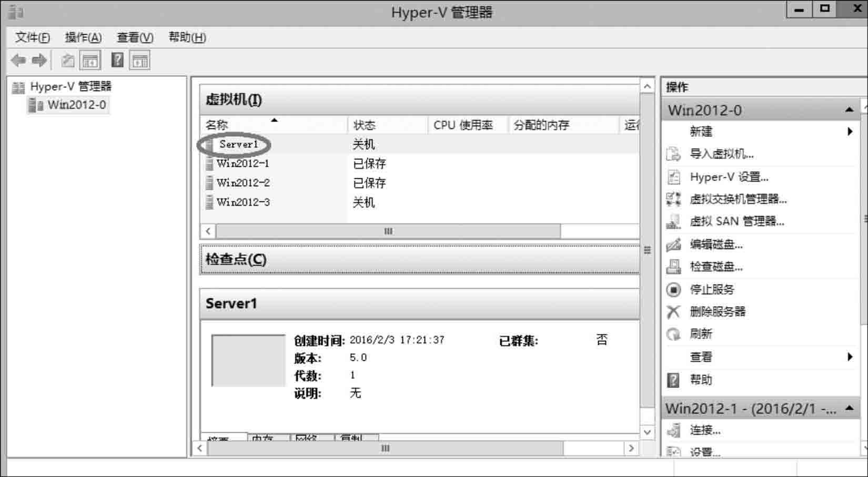Click the 检查磁盘 icon

point(673,267)
